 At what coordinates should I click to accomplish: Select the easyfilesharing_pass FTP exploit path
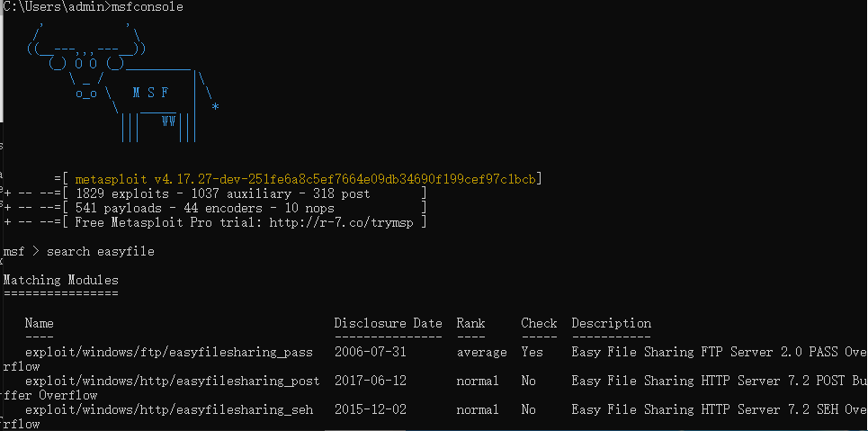pos(169,352)
